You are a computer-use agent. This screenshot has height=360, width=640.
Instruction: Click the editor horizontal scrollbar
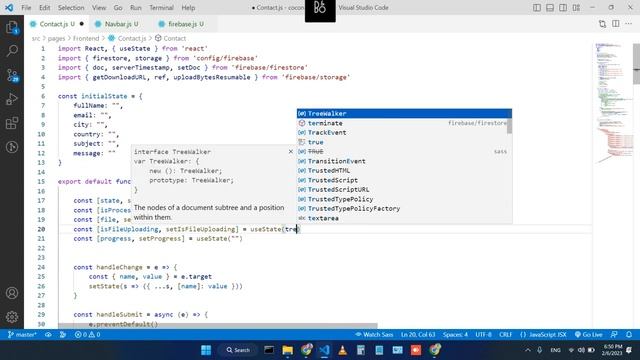(x=218, y=326)
